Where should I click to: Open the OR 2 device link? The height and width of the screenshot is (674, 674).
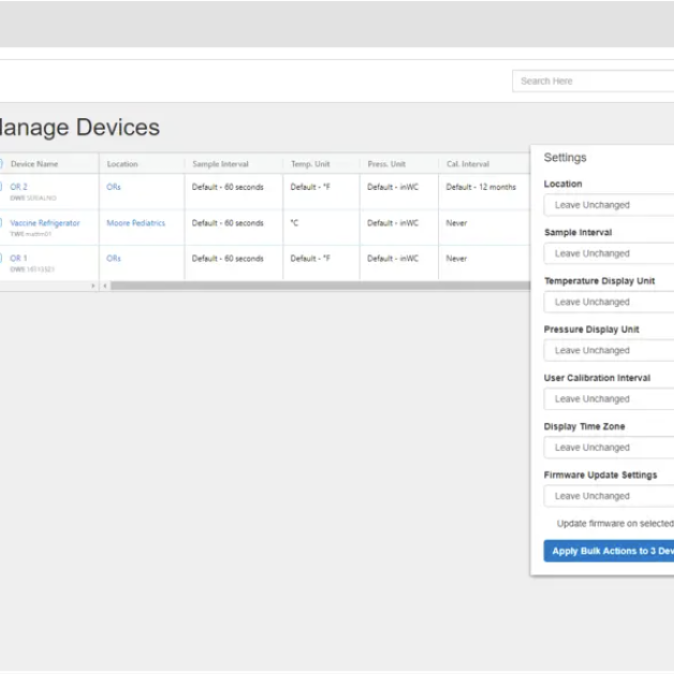[x=19, y=187]
